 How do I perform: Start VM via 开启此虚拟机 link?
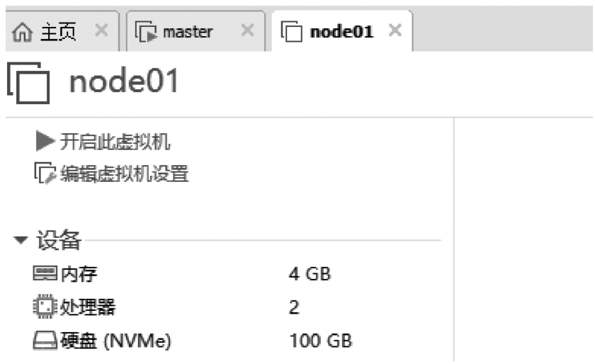(115, 142)
